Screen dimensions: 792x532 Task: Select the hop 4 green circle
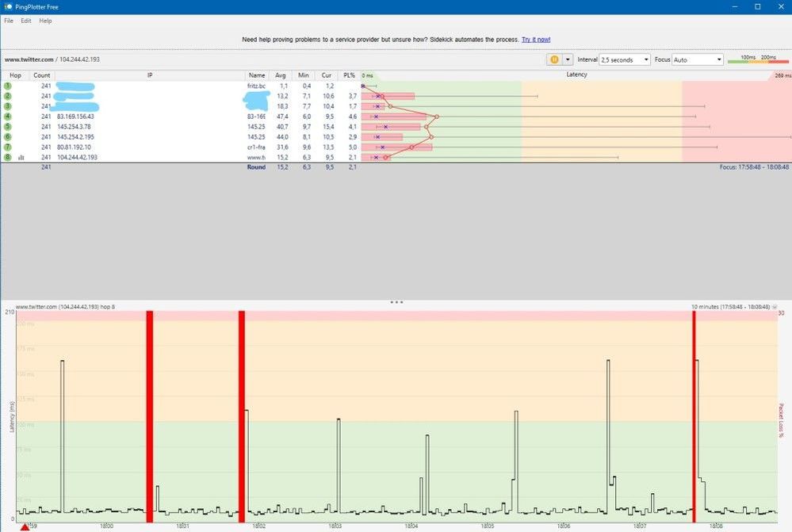(x=8, y=117)
